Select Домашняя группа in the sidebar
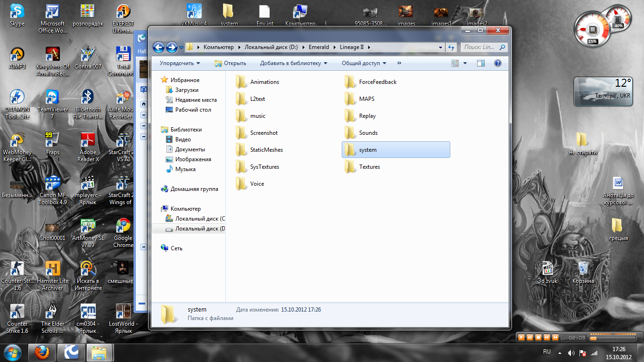The width and height of the screenshot is (644, 362). tap(190, 189)
